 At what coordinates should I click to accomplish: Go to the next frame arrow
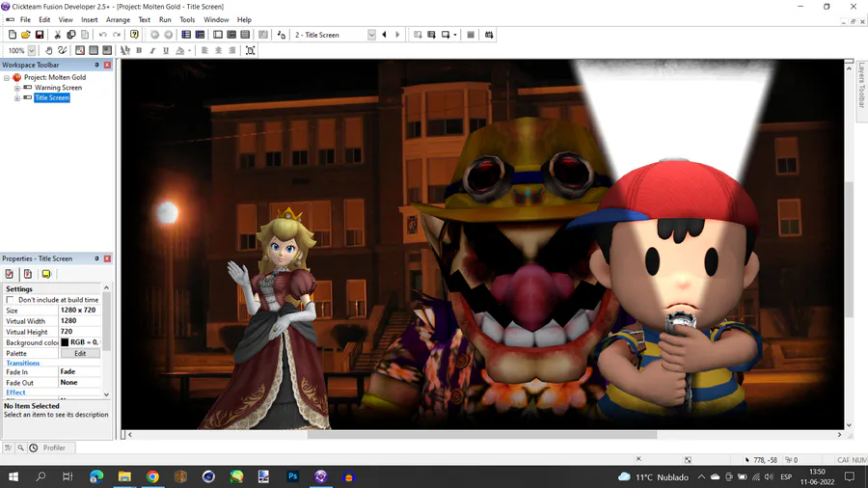point(397,35)
